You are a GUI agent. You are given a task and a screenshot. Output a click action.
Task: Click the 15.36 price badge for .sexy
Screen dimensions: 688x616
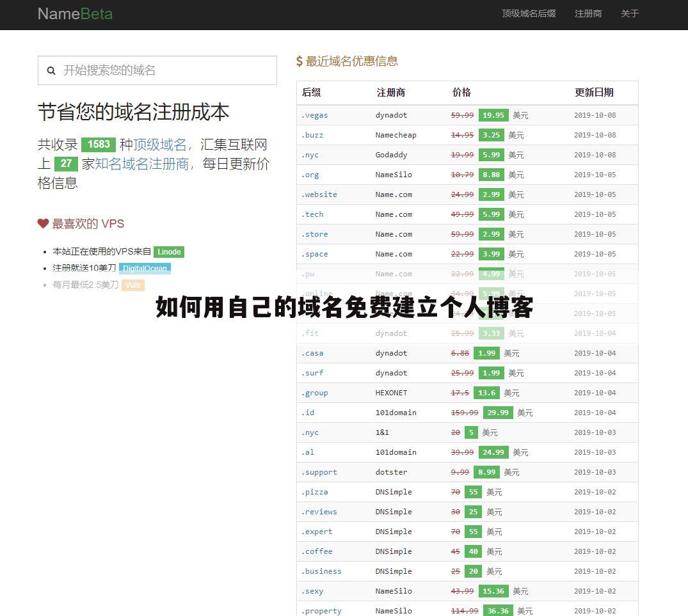(x=493, y=591)
